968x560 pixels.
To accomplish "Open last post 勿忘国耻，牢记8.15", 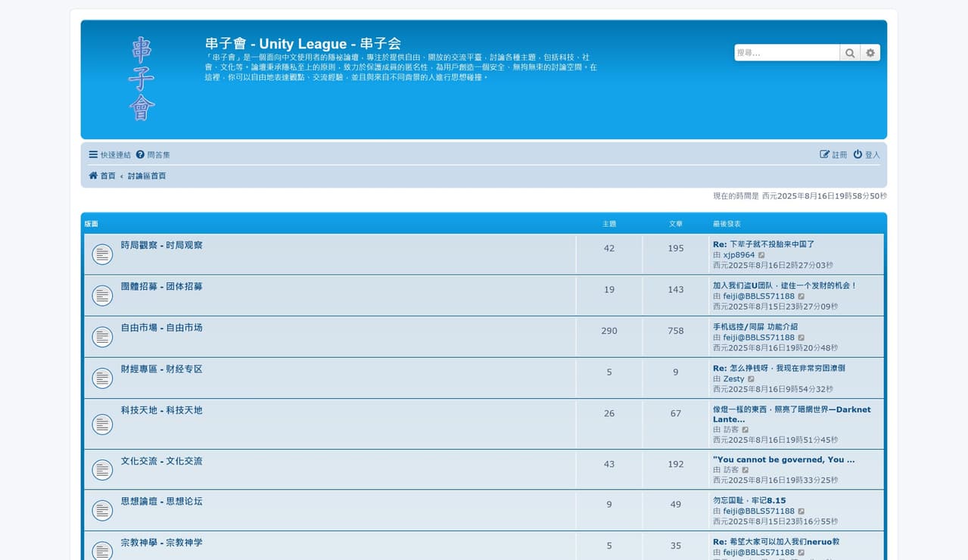I will click(749, 500).
